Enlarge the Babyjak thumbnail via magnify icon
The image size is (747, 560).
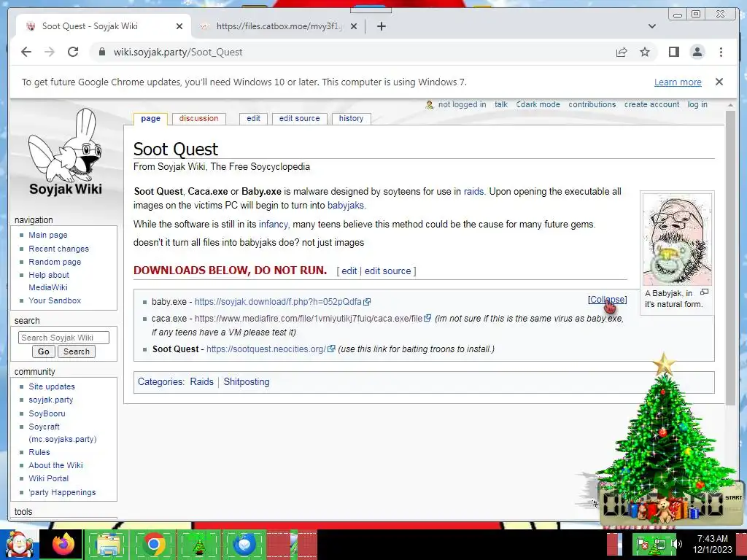[704, 292]
